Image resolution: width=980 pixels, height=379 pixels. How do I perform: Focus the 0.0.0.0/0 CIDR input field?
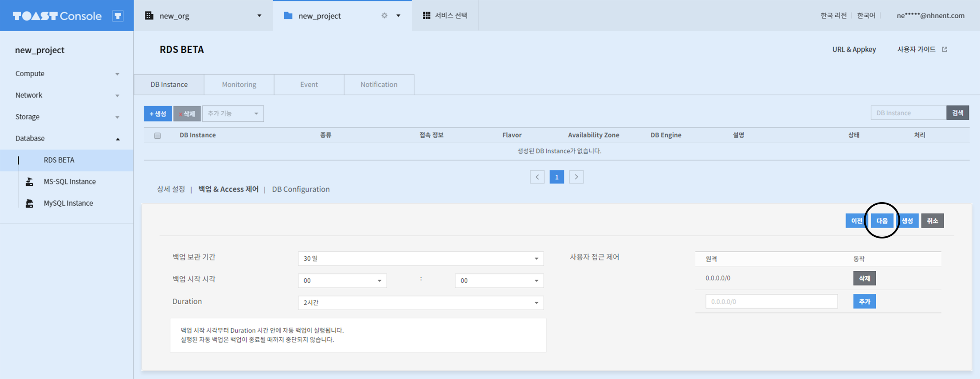click(772, 301)
